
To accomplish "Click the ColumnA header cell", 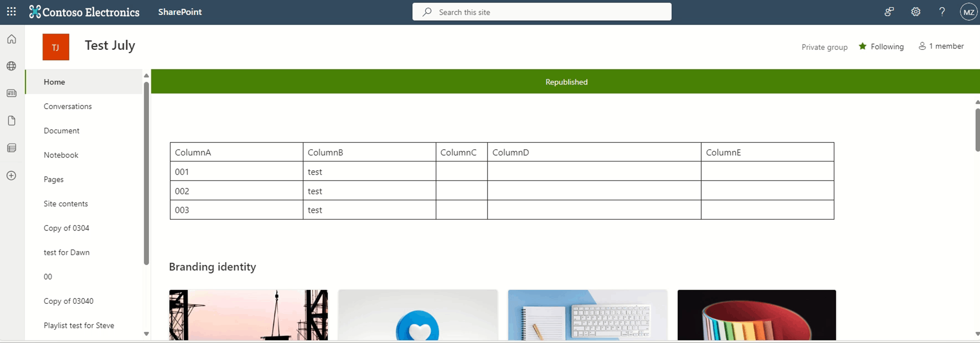I will pyautogui.click(x=237, y=152).
